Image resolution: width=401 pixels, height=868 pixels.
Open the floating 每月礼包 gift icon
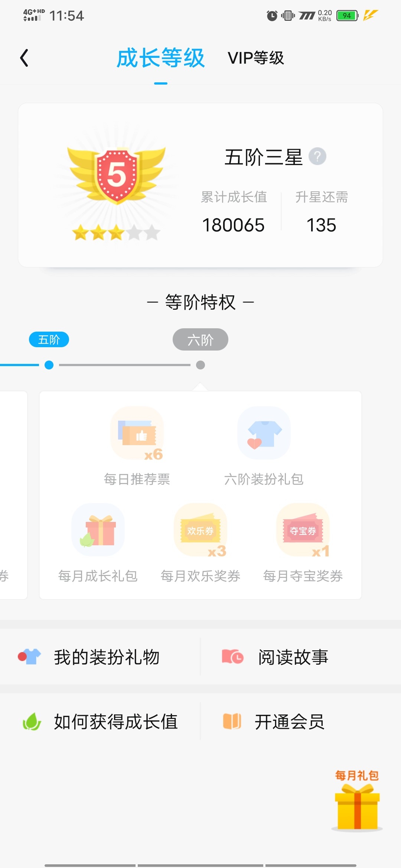(357, 801)
